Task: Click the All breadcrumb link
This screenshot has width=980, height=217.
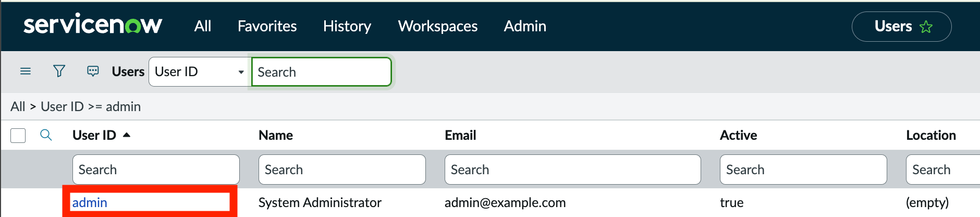Action: [x=18, y=106]
